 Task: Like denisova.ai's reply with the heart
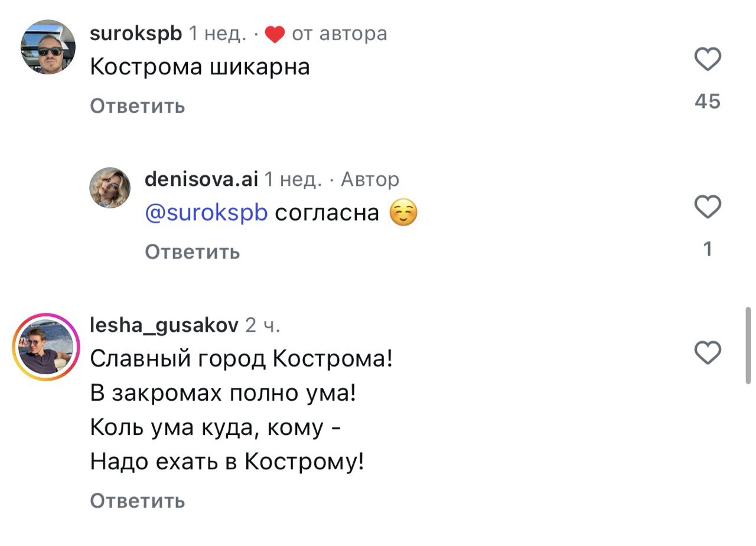[708, 207]
